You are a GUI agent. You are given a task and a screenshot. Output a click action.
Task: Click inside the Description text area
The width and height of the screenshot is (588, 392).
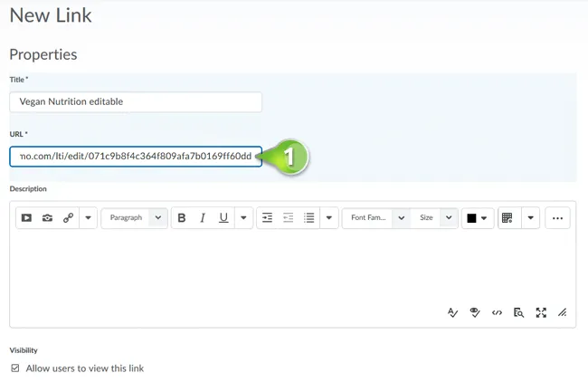click(292, 268)
